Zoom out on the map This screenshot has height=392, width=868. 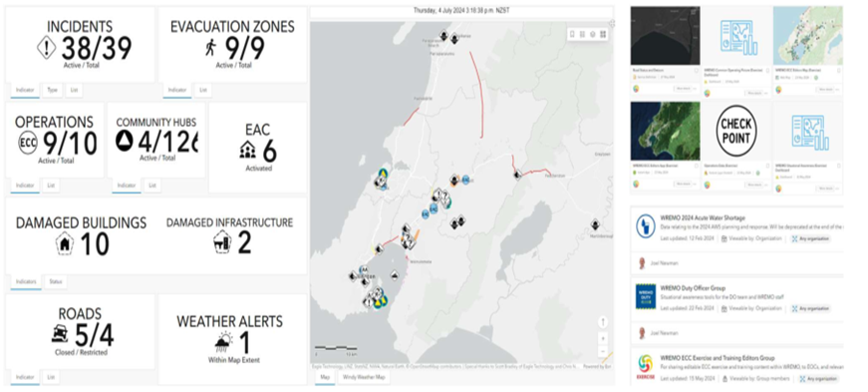(603, 351)
